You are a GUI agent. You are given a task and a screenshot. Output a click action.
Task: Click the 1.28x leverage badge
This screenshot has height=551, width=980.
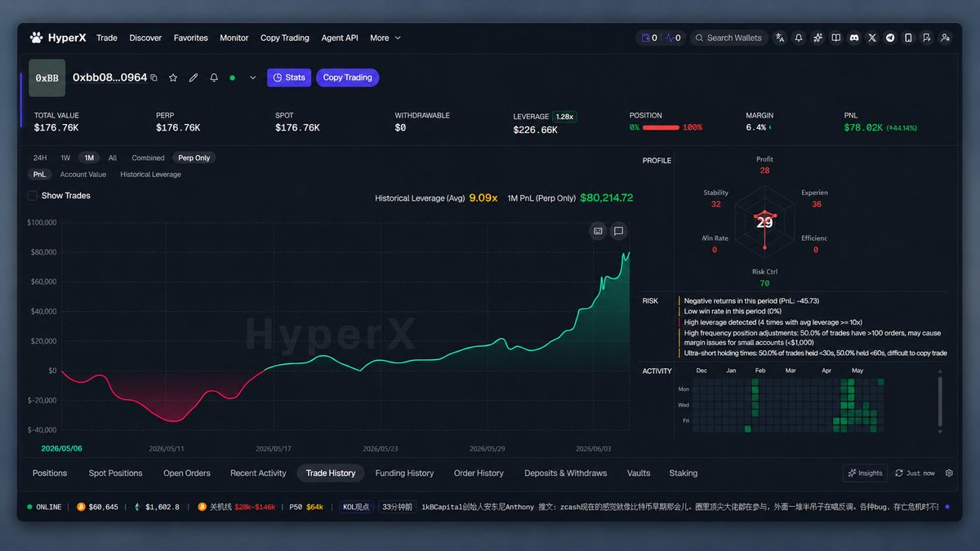(564, 117)
